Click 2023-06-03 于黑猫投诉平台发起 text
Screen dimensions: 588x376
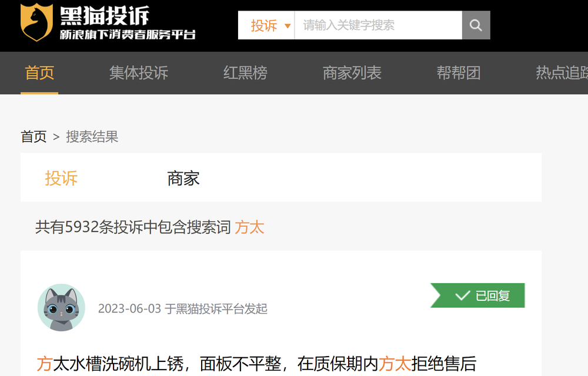(x=183, y=309)
